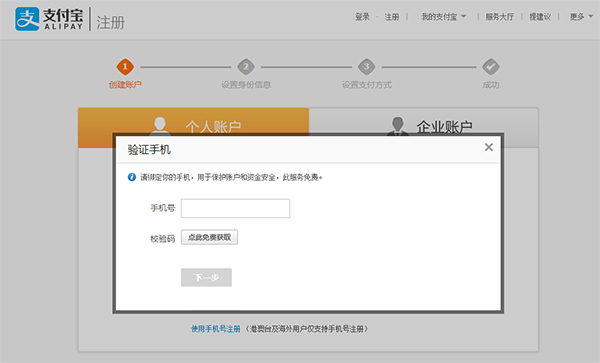Click the 注册 page title text
Viewport: 600px width, 363px height.
[x=110, y=23]
